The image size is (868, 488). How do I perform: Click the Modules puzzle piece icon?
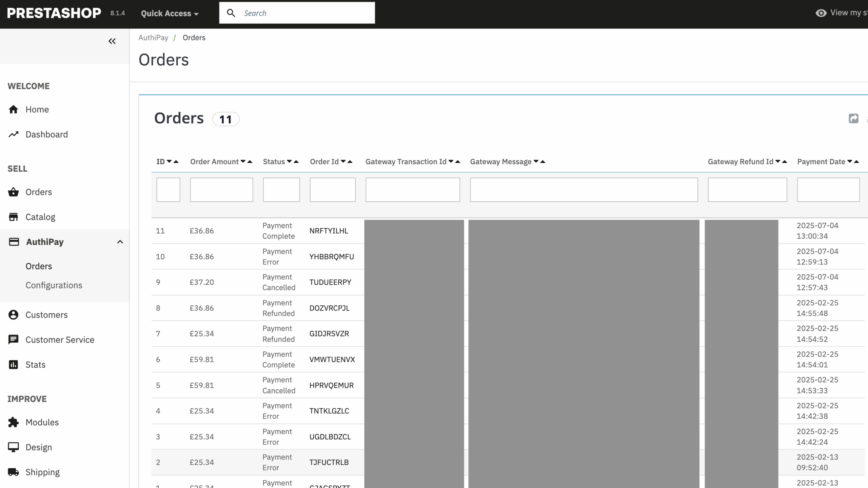(13, 422)
